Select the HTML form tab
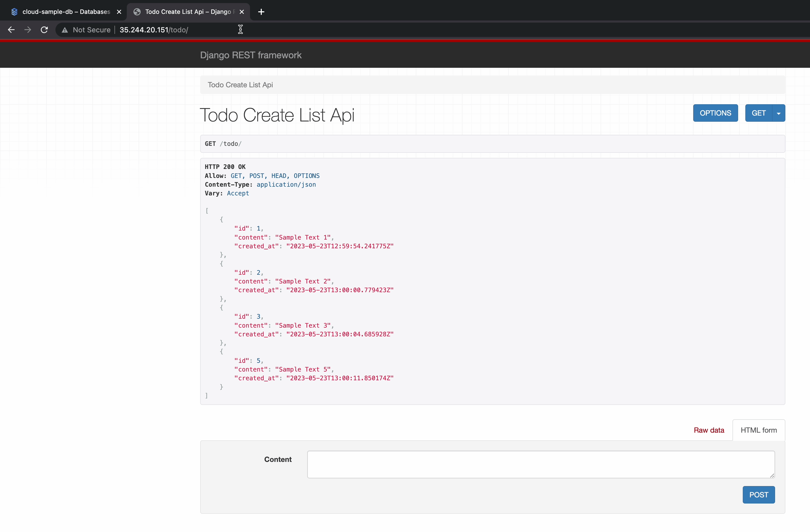The width and height of the screenshot is (810, 532). (758, 430)
